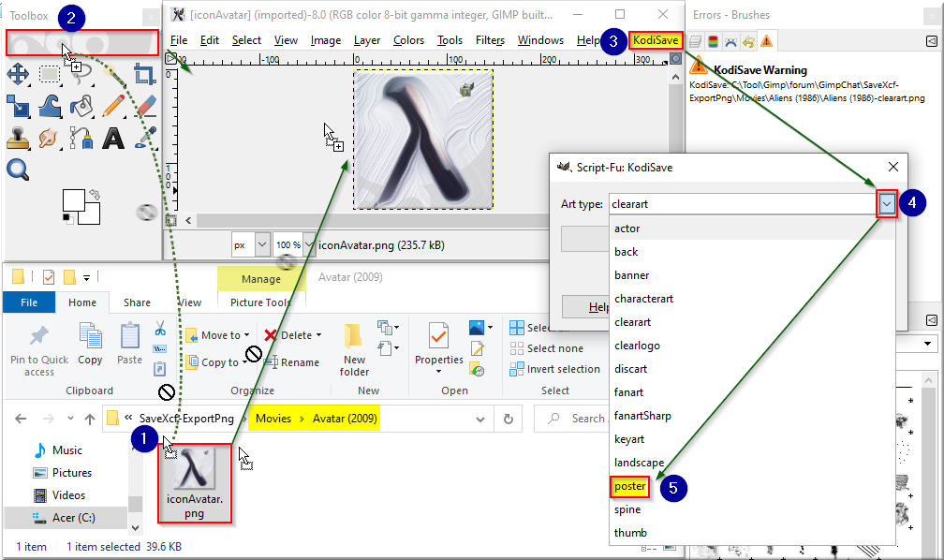Click the Delete icon in Explorer ribbon
This screenshot has height=560, width=944.
point(271,335)
